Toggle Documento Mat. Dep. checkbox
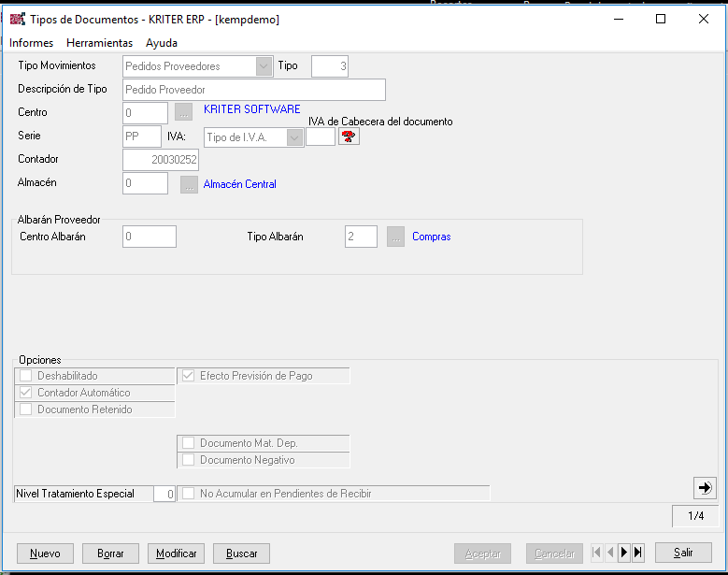Screen dimensions: 728x575 [188, 443]
